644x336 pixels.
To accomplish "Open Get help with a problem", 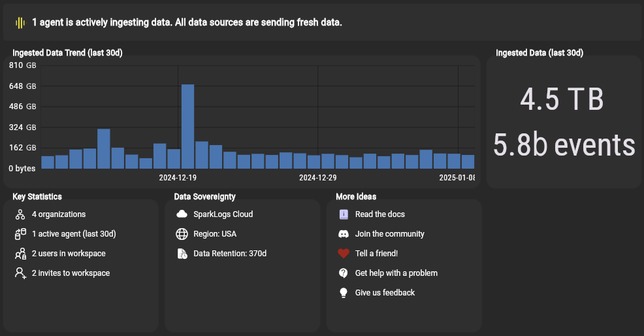I will tap(396, 273).
